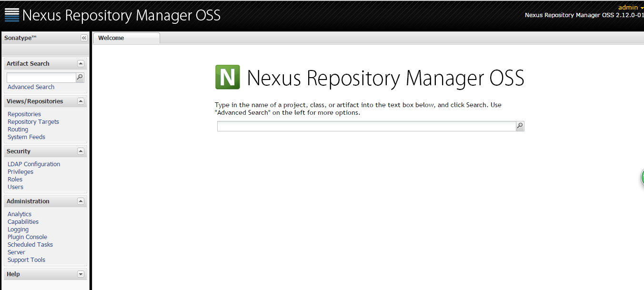The width and height of the screenshot is (644, 290).
Task: Open Server settings
Action: tap(16, 252)
